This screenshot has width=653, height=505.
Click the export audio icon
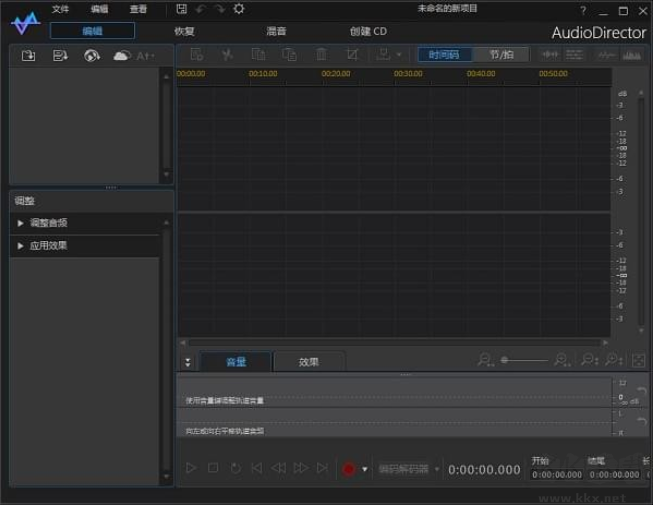[x=60, y=55]
